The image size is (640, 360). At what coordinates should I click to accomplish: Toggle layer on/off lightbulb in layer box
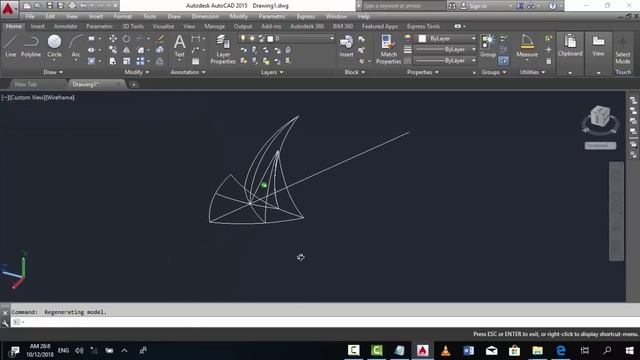(x=243, y=38)
